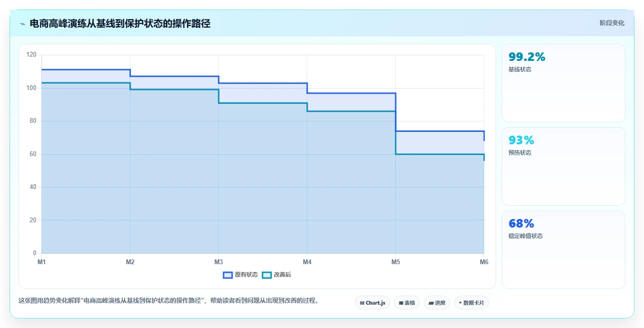Click the 60 y-axis value

[33, 154]
